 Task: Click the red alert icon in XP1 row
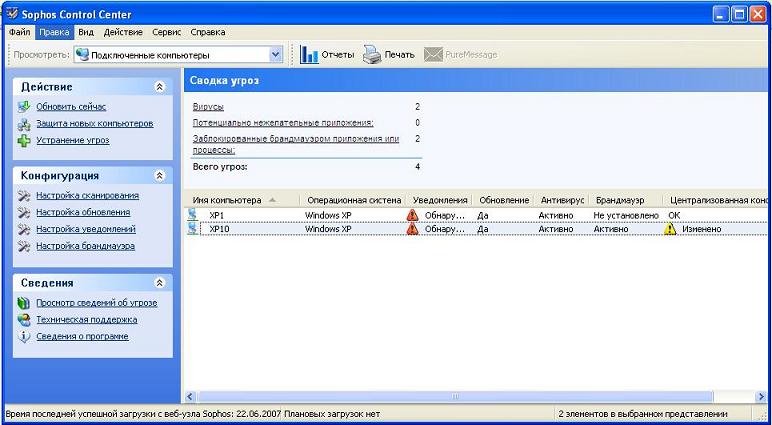(x=413, y=215)
